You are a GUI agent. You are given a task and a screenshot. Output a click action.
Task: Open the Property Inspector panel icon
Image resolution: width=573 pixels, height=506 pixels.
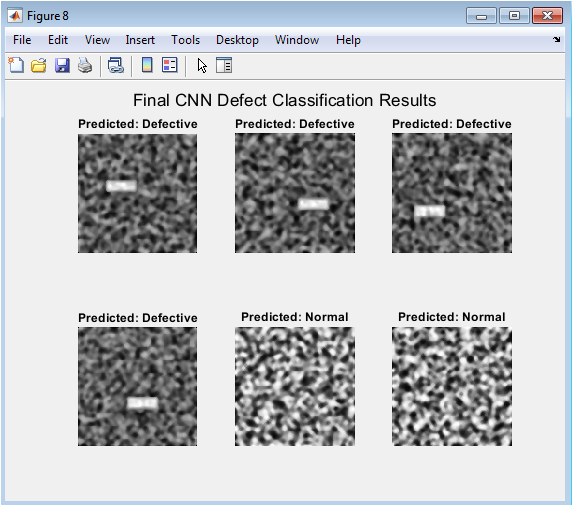tap(224, 66)
